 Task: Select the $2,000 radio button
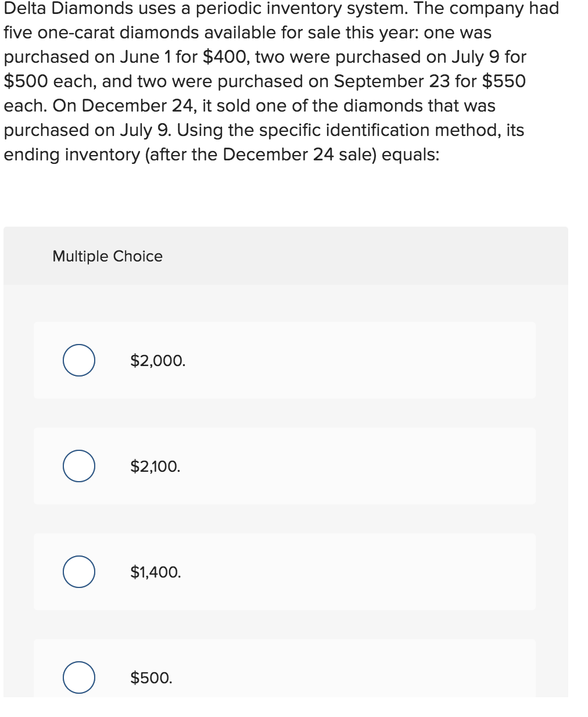[79, 360]
